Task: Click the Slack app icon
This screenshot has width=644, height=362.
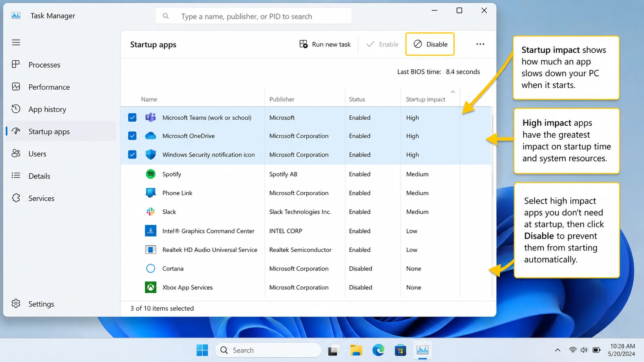Action: tap(151, 212)
